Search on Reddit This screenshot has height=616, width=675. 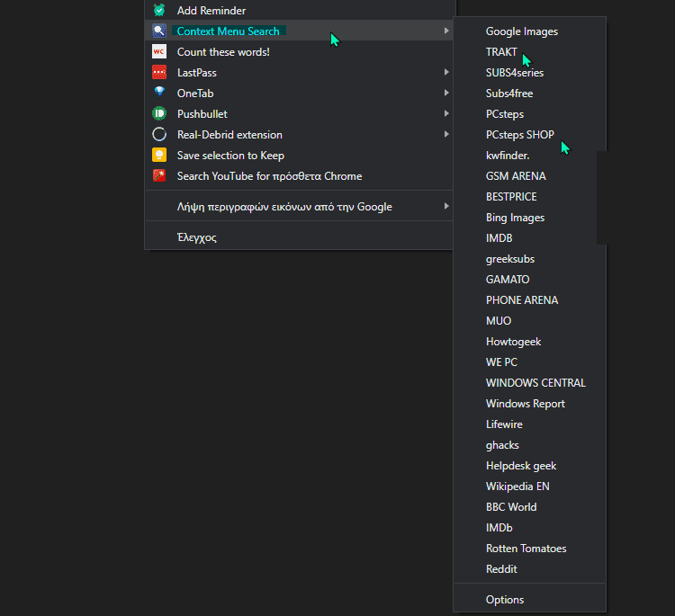530,569
